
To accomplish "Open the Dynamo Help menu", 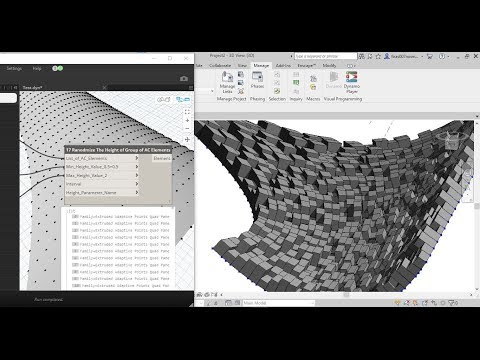I will point(37,68).
